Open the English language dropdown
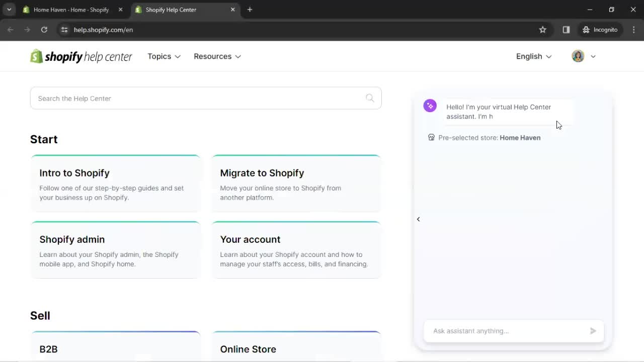The height and width of the screenshot is (362, 644). tap(534, 56)
